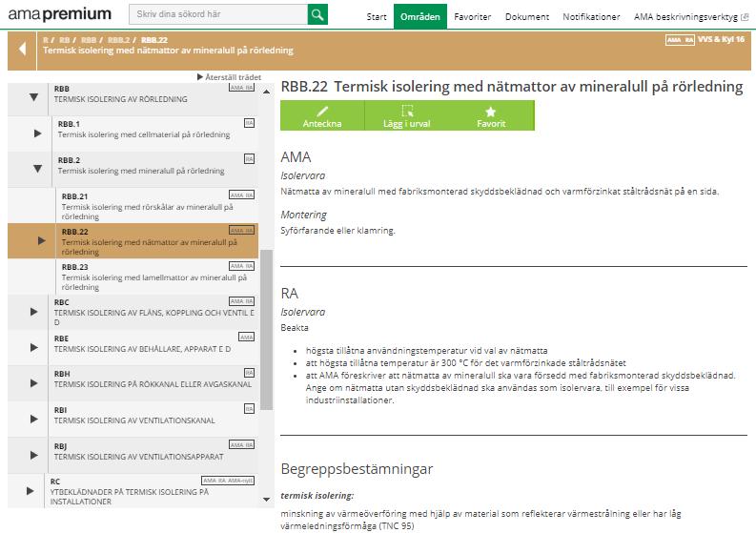The width and height of the screenshot is (756, 533).
Task: Click the Begreppsbestämningar heading
Action: [357, 469]
